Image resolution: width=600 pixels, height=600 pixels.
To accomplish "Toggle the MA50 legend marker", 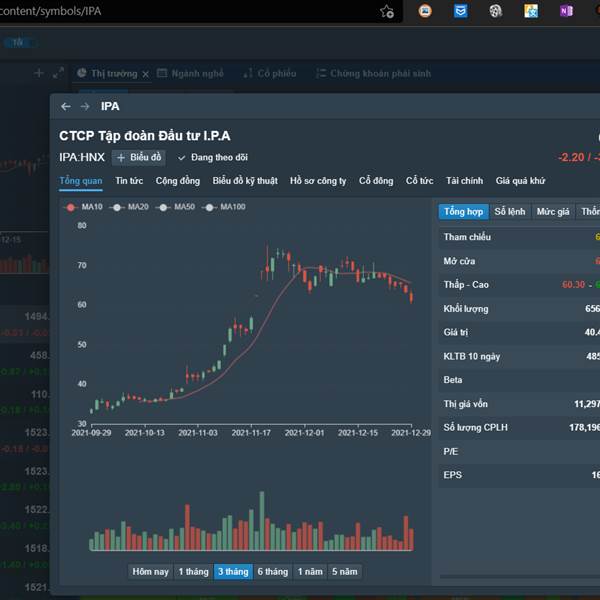I will (x=163, y=207).
